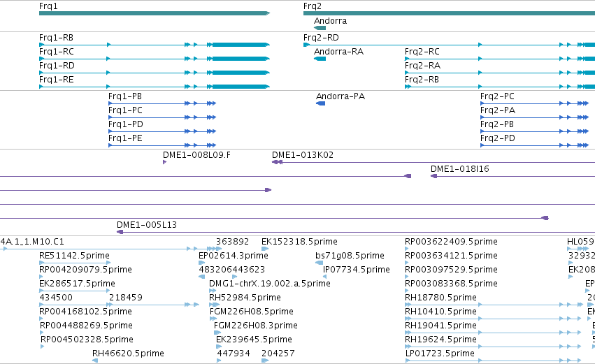Pick the Frq1-PD protein label
This screenshot has height=364, width=595.
(126, 124)
